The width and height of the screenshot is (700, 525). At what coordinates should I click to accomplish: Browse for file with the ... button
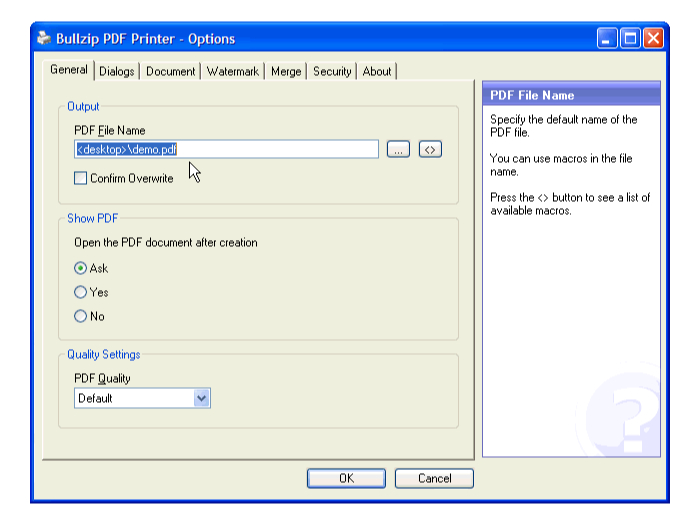tap(398, 150)
